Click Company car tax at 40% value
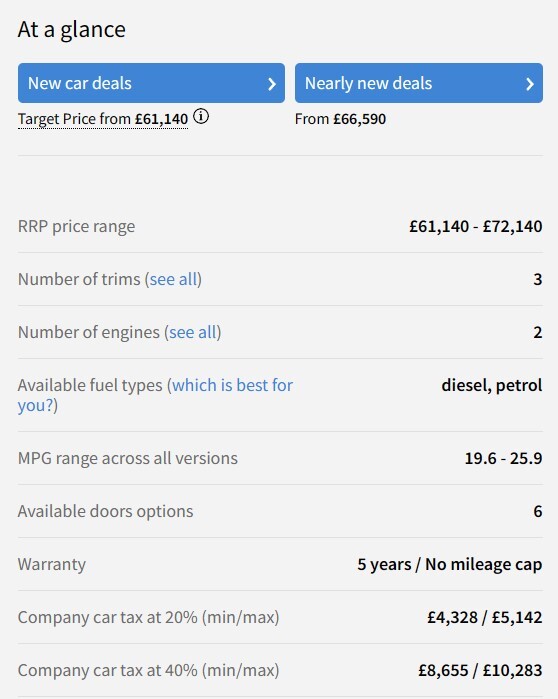The width and height of the screenshot is (558, 699). pyautogui.click(x=480, y=670)
